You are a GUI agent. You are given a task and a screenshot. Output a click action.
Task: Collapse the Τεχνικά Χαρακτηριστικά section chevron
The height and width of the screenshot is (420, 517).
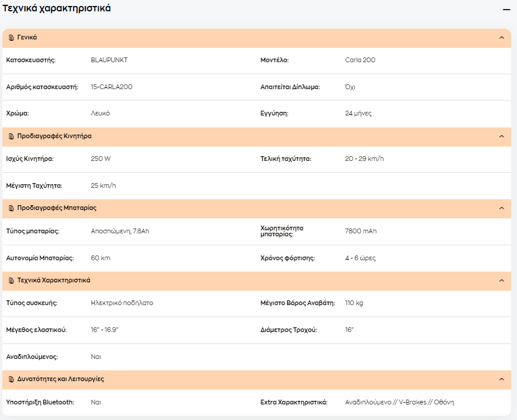[501, 281]
